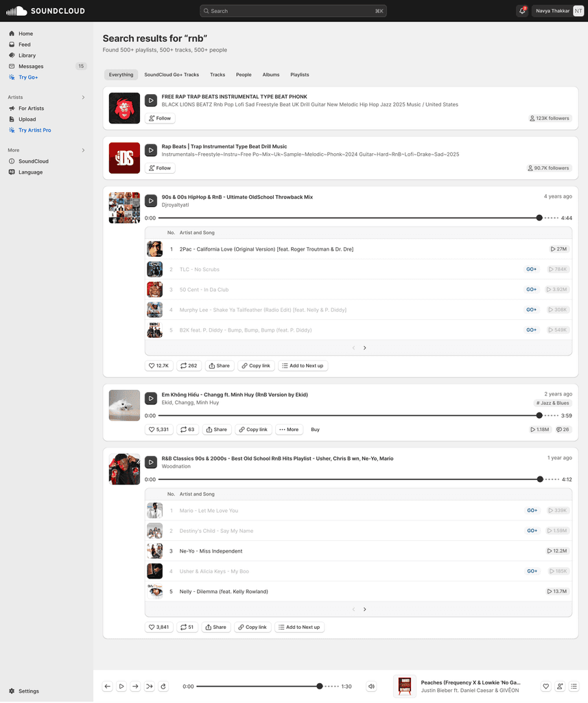Switch to Playlists tab
Viewport: 588px width, 703px height.
[x=299, y=75]
